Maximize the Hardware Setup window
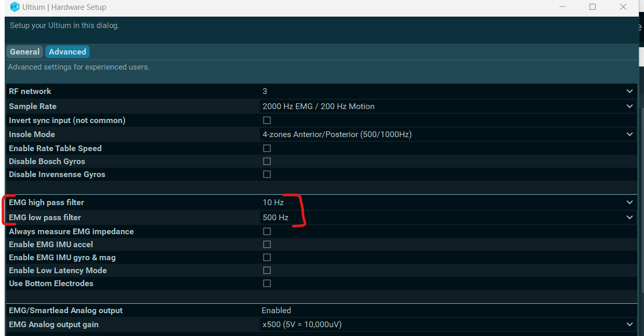Screen dimensions: 644x336 593,7
